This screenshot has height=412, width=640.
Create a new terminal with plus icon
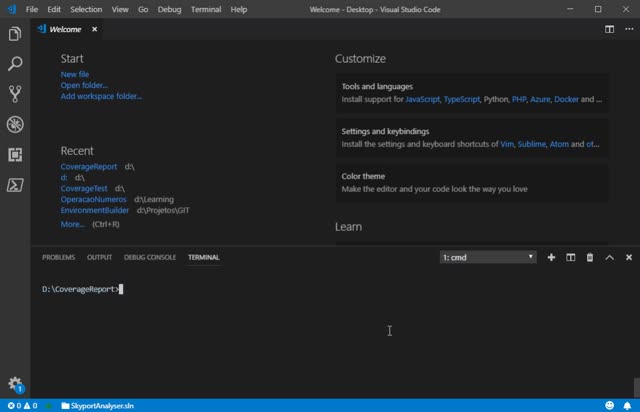[x=551, y=257]
